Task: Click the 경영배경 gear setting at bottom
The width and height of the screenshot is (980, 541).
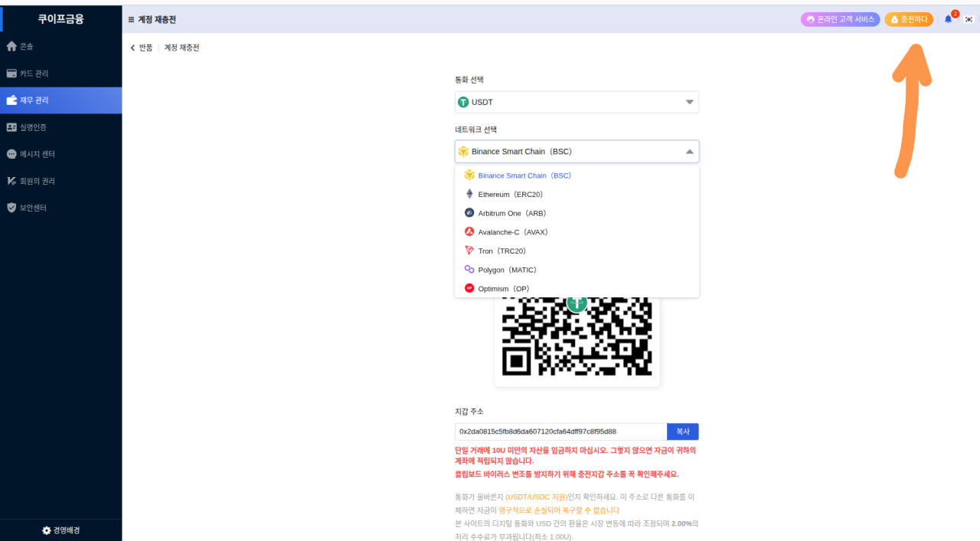Action: 60,530
